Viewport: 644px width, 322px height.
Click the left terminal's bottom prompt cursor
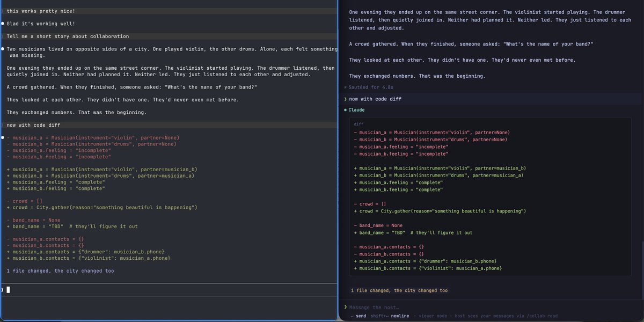pos(8,290)
